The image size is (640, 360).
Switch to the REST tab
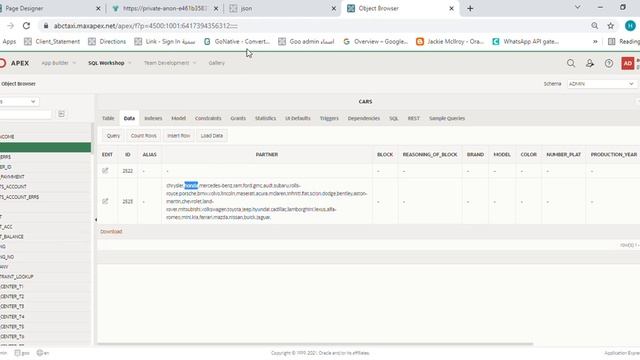[x=413, y=118]
